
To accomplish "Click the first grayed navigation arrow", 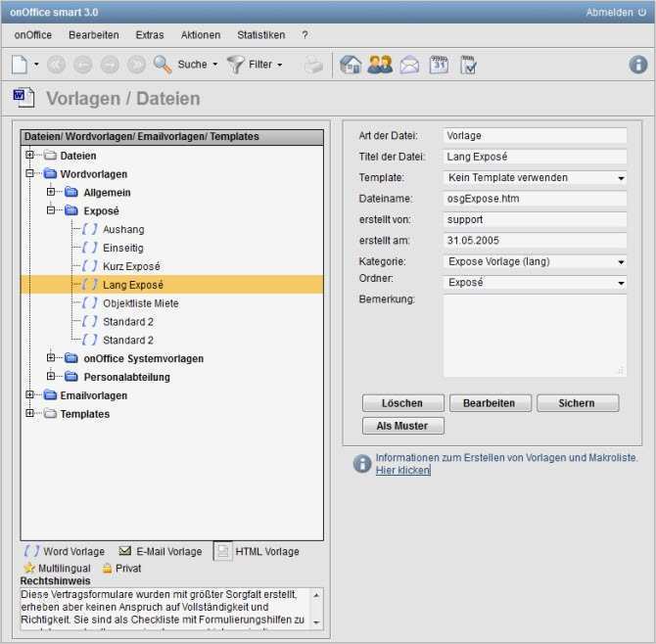I will 56,65.
